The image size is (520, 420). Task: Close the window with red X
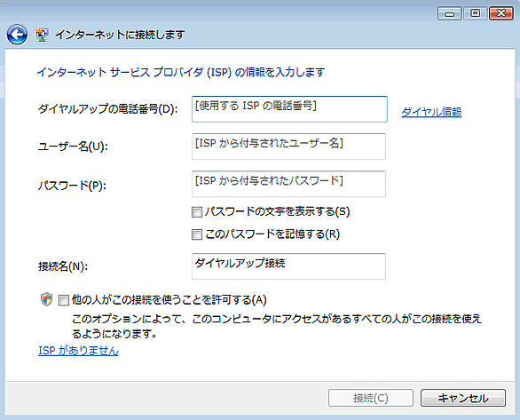(501, 13)
